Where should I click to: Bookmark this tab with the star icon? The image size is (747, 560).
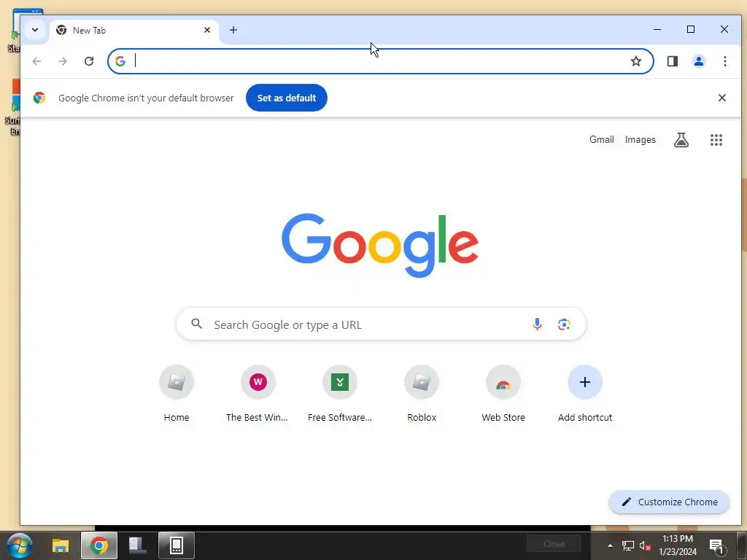click(636, 61)
